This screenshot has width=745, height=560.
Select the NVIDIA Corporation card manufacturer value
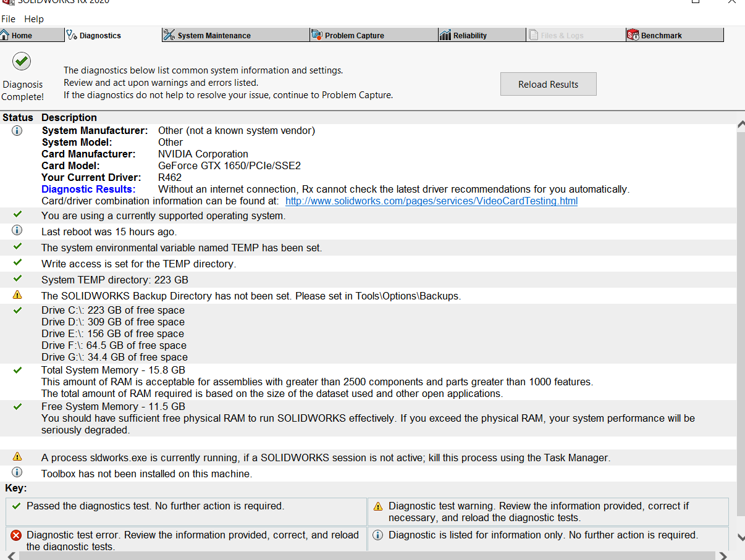pyautogui.click(x=203, y=154)
